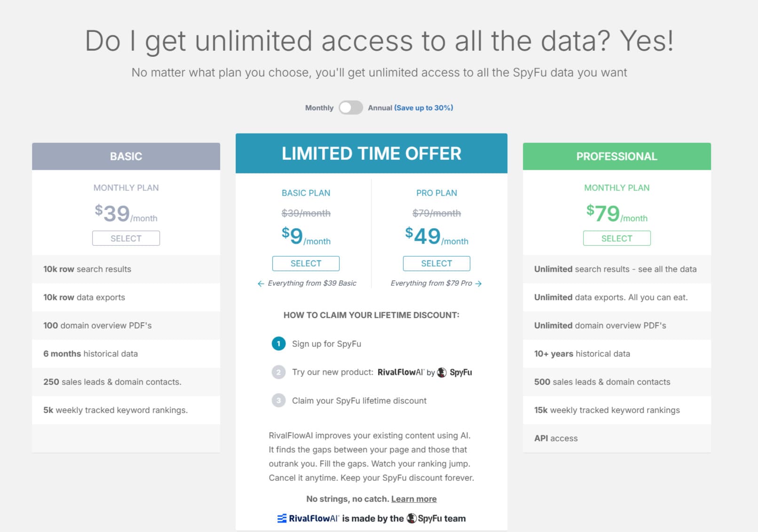
Task: Click the SpyFu team logo at bottom
Action: (x=412, y=518)
